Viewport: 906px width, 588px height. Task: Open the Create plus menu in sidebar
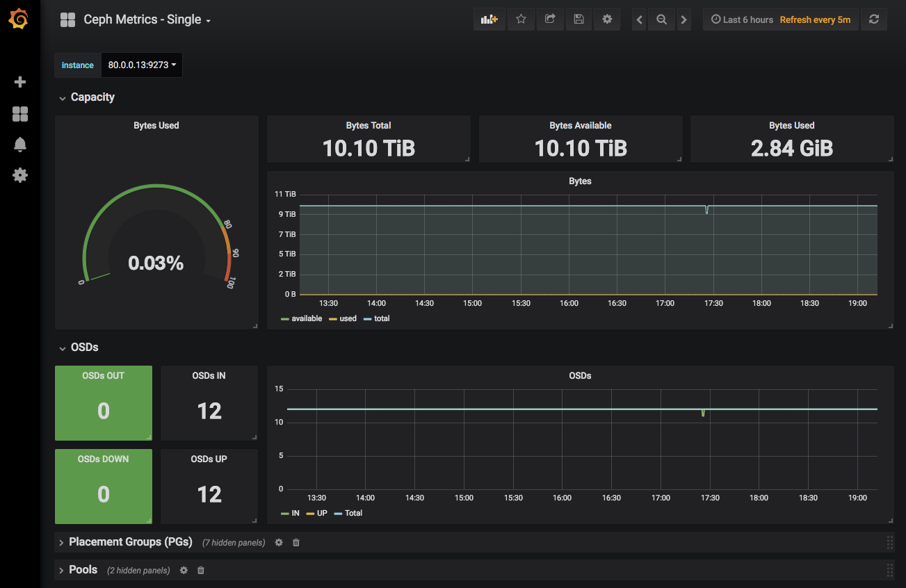click(x=20, y=82)
